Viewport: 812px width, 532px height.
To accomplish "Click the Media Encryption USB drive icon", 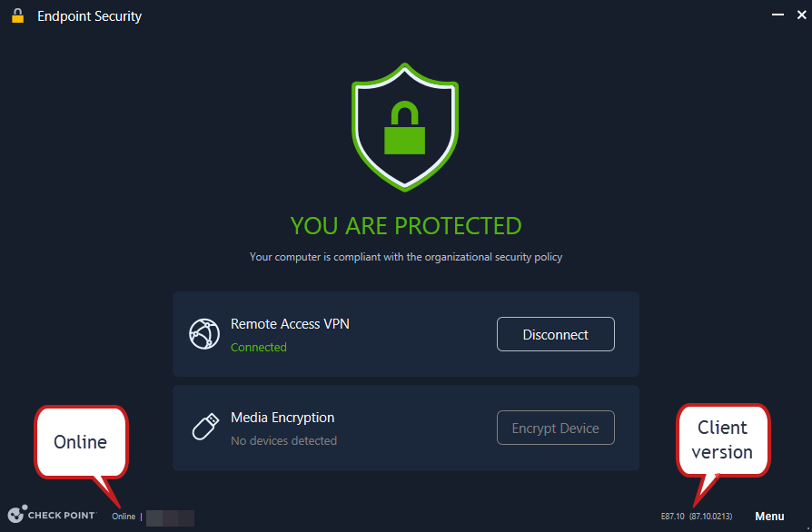I will coord(205,427).
